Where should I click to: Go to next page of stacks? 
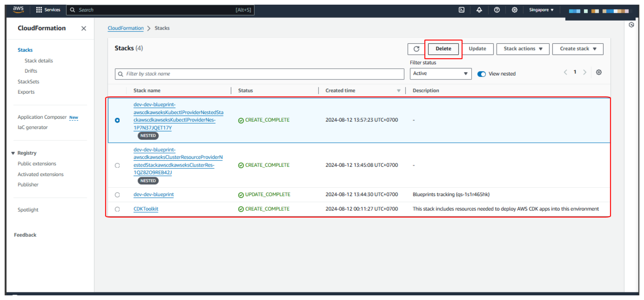pyautogui.click(x=585, y=72)
